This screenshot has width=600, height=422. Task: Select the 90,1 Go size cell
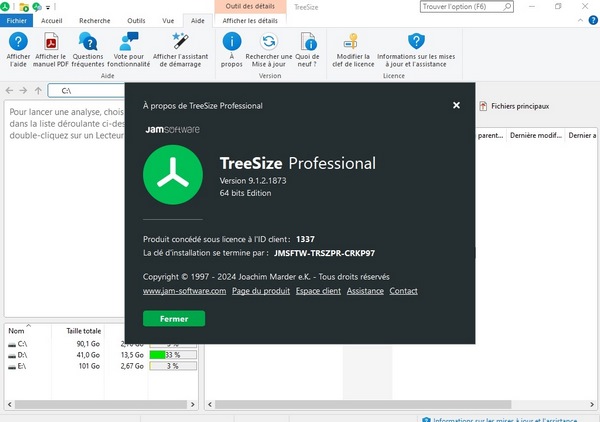click(x=88, y=344)
